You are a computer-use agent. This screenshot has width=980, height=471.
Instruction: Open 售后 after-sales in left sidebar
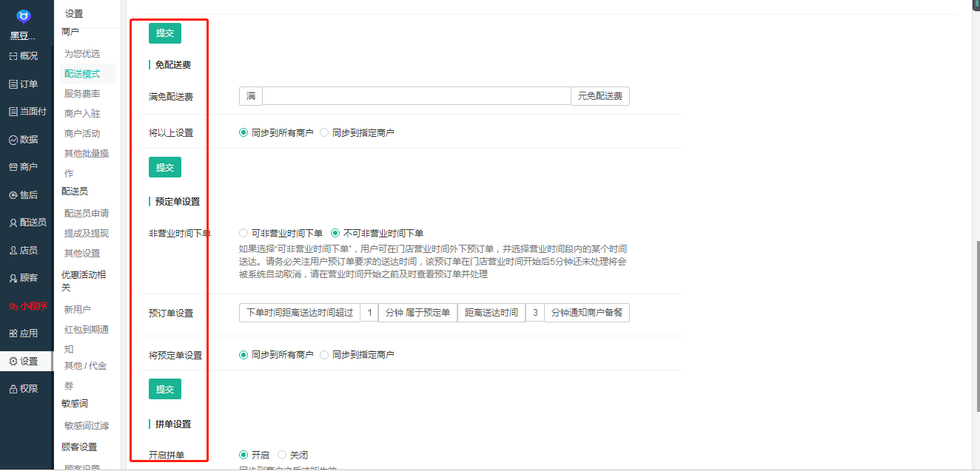tap(24, 194)
